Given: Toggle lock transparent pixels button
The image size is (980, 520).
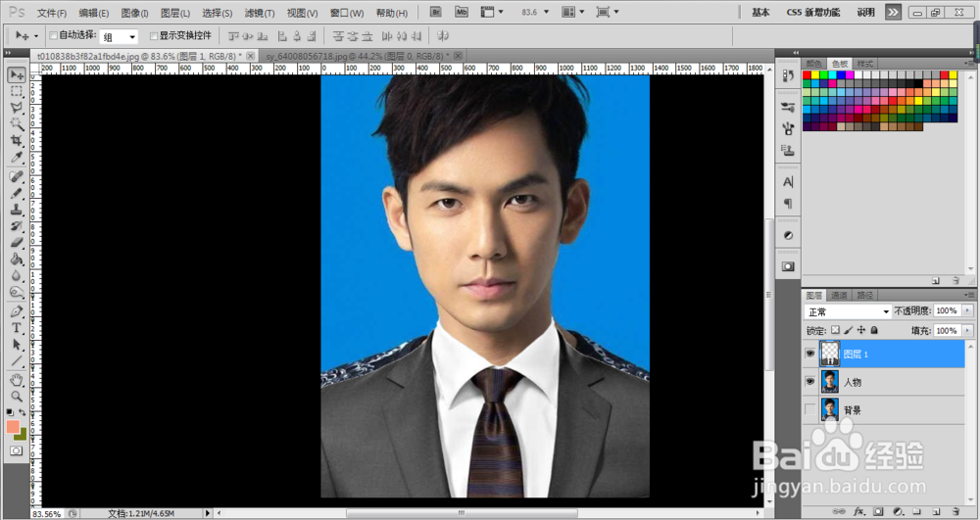Looking at the screenshot, I should 835,330.
